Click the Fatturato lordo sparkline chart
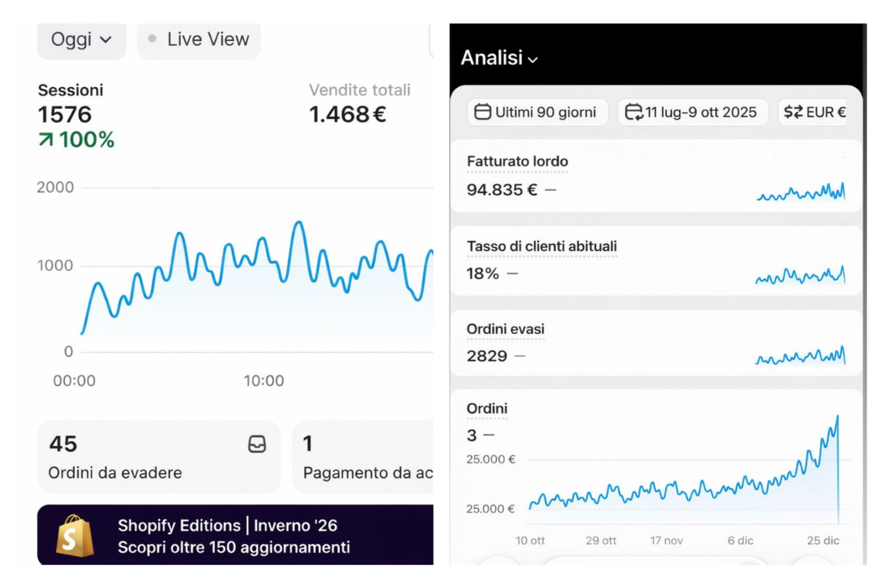 tap(801, 192)
